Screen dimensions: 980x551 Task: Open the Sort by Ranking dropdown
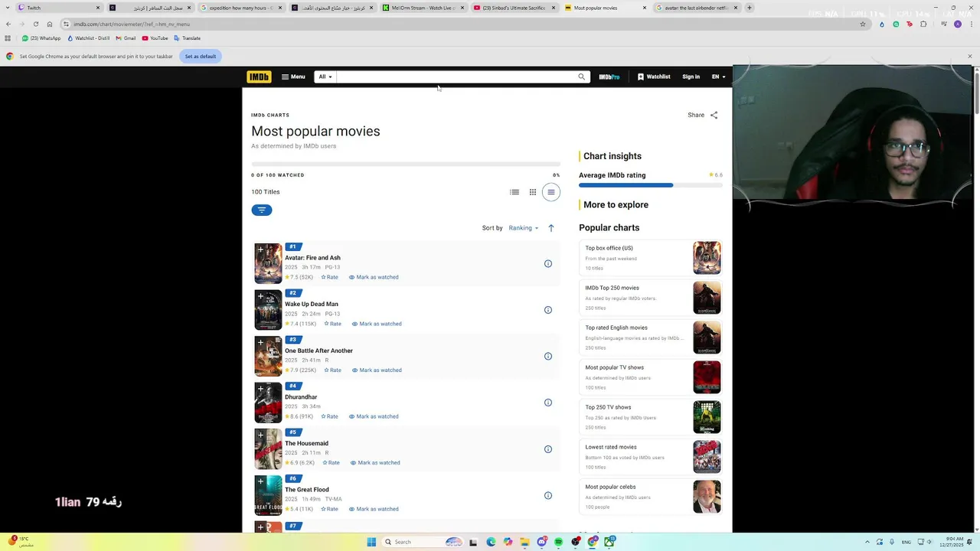[524, 228]
